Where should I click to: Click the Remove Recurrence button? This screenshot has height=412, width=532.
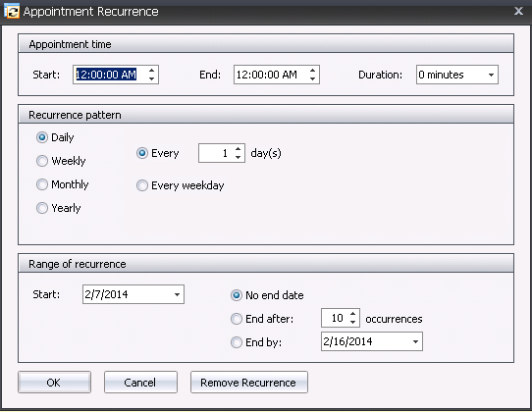[249, 383]
